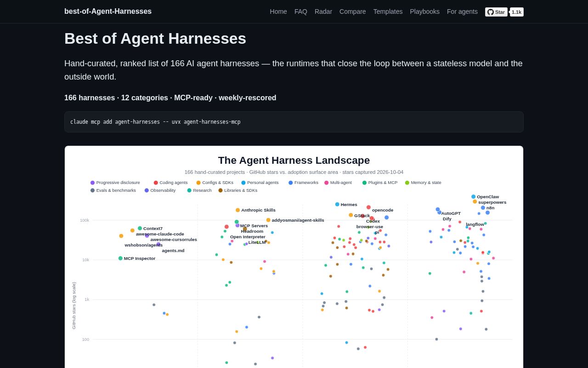Click the 100k y-axis tick label
Image resolution: width=588 pixels, height=368 pixels.
click(85, 220)
